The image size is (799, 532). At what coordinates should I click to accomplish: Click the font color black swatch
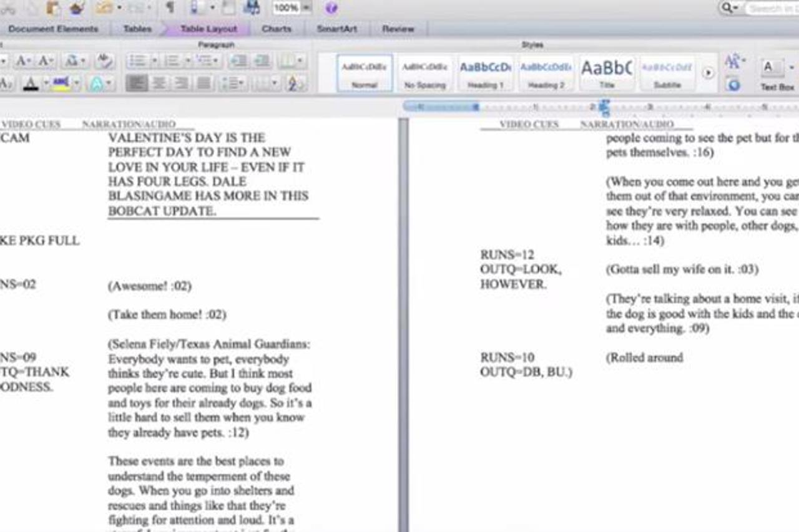(30, 84)
